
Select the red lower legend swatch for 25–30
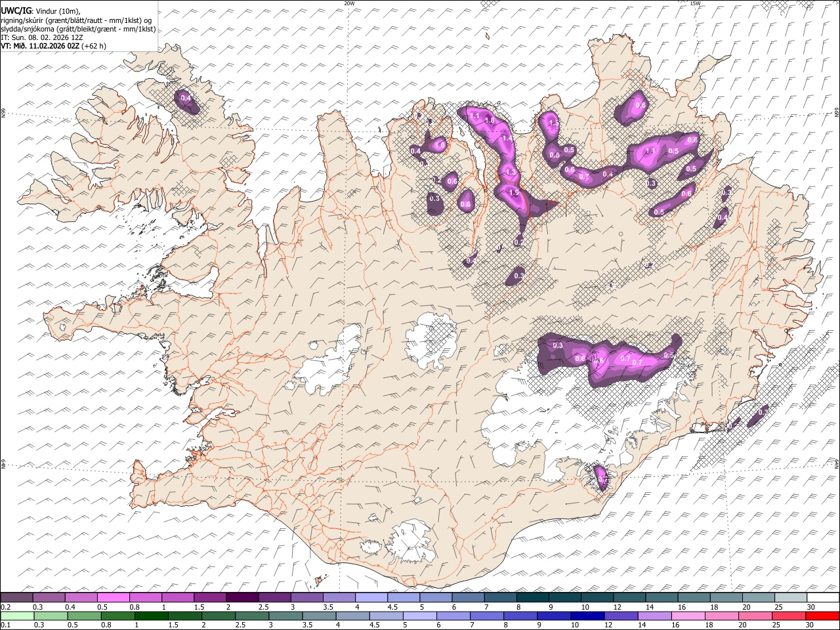pyautogui.click(x=791, y=616)
